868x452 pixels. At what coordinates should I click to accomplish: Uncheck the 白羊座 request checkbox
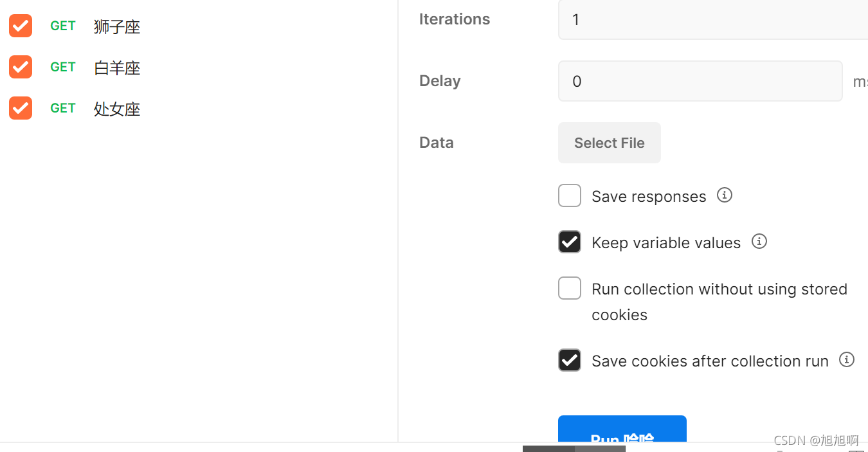[21, 67]
